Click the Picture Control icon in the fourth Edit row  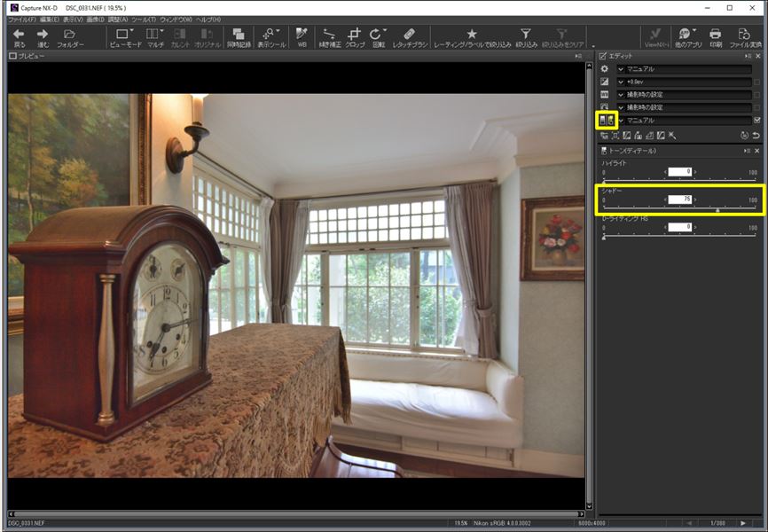(605, 107)
